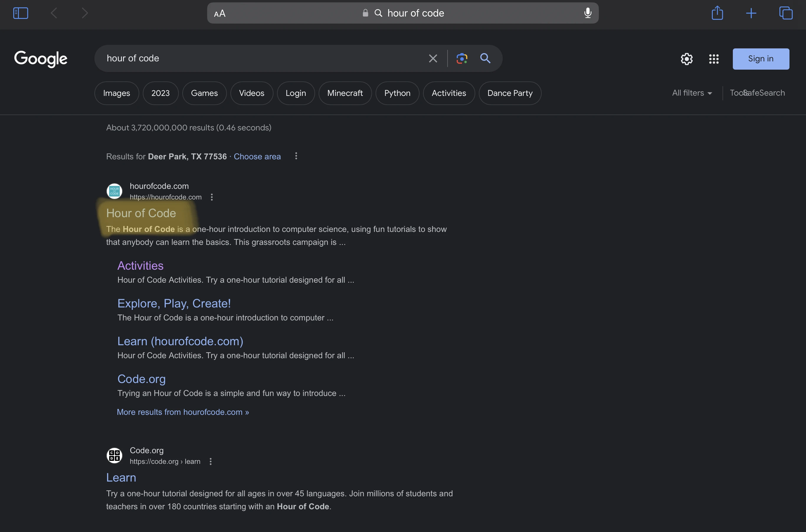Click the blue magnifier search button
Viewport: 806px width, 532px height.
(485, 58)
